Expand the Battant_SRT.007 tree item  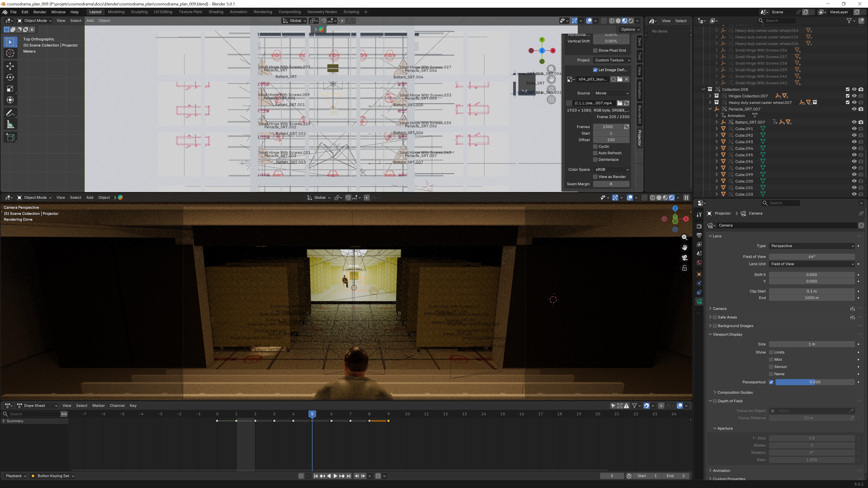(717, 122)
